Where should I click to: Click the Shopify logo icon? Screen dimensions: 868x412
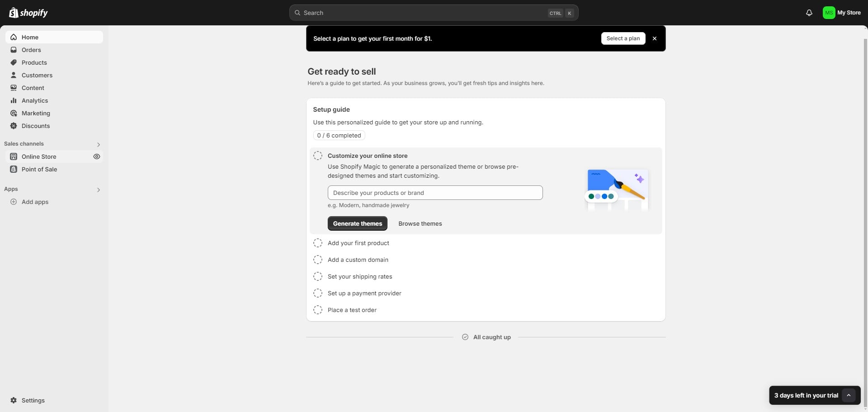[14, 13]
